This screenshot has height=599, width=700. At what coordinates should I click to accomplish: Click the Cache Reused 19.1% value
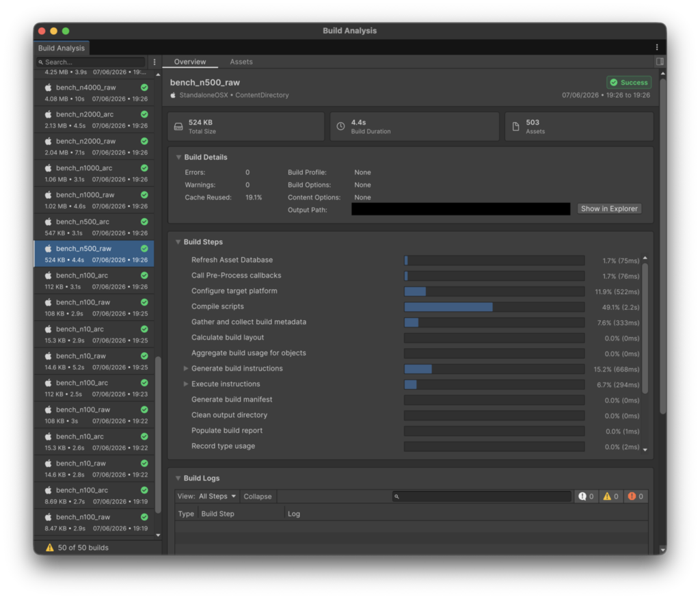coord(254,197)
